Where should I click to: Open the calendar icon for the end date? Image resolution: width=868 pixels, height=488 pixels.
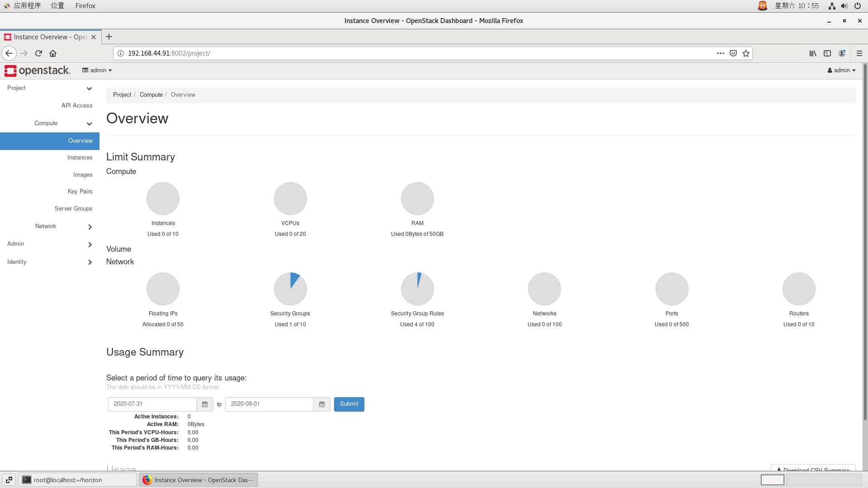point(322,404)
